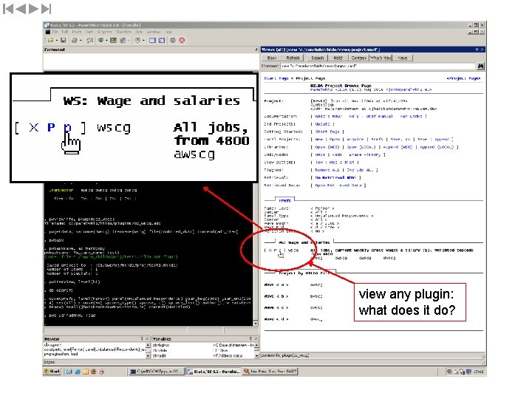532x399 pixels.
Task: Click the clock-style toolbar icon
Action: point(137,41)
